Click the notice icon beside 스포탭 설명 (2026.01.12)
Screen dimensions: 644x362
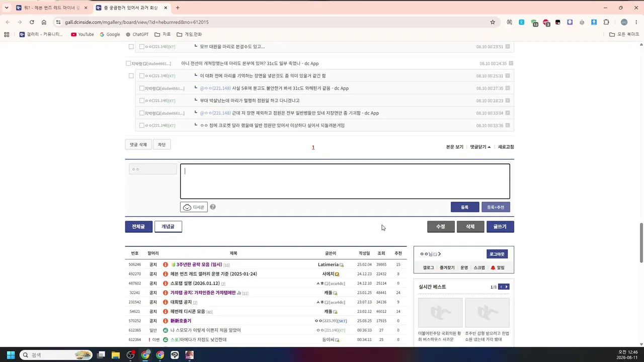(x=166, y=284)
